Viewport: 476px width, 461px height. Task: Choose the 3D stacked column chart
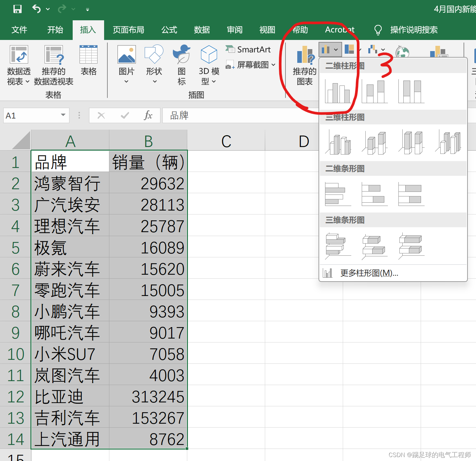(375, 142)
